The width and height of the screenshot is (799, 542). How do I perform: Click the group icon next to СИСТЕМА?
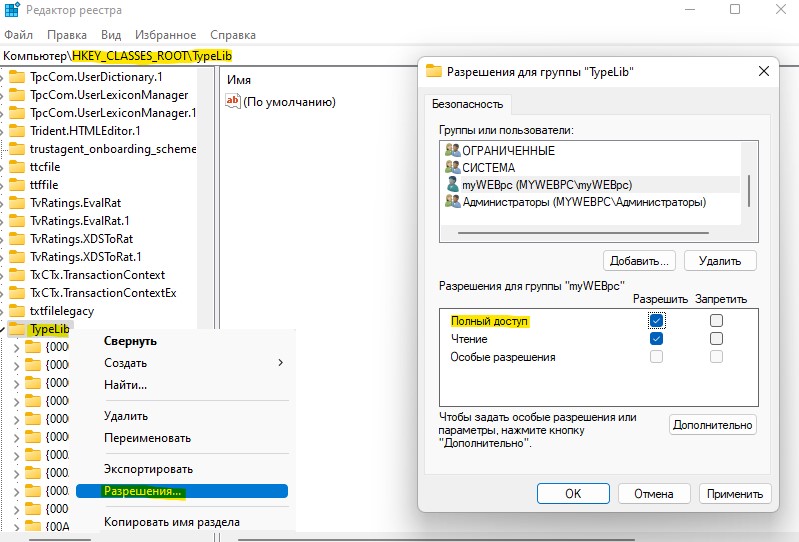click(x=452, y=167)
